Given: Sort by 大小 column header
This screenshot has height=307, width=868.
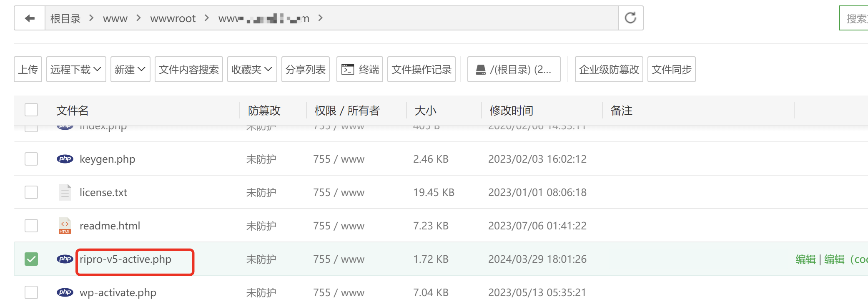Looking at the screenshot, I should (425, 111).
